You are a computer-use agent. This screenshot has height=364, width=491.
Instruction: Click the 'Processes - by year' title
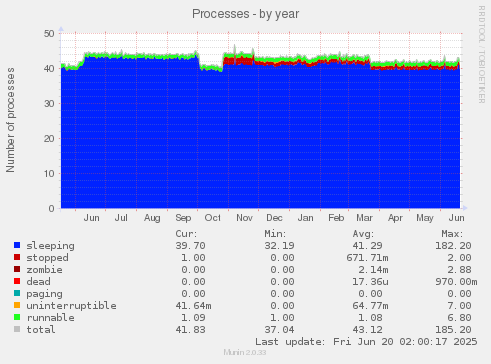[x=245, y=14]
